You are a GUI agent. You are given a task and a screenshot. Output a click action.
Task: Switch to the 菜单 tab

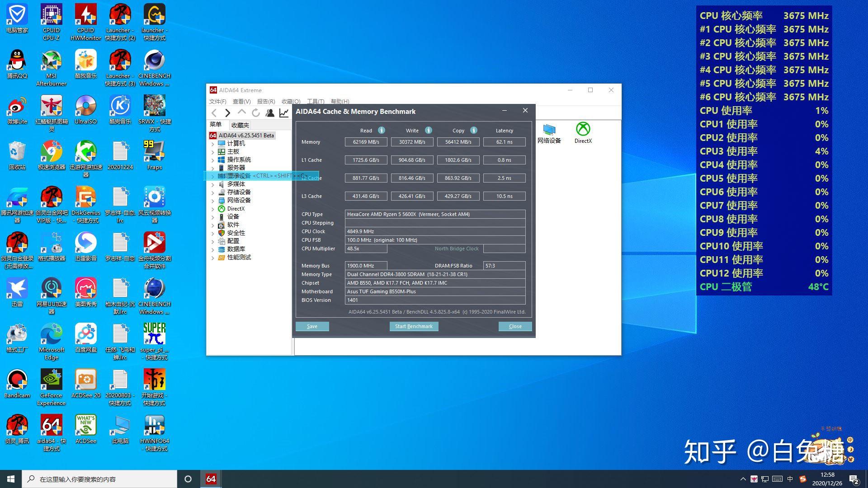click(x=216, y=125)
